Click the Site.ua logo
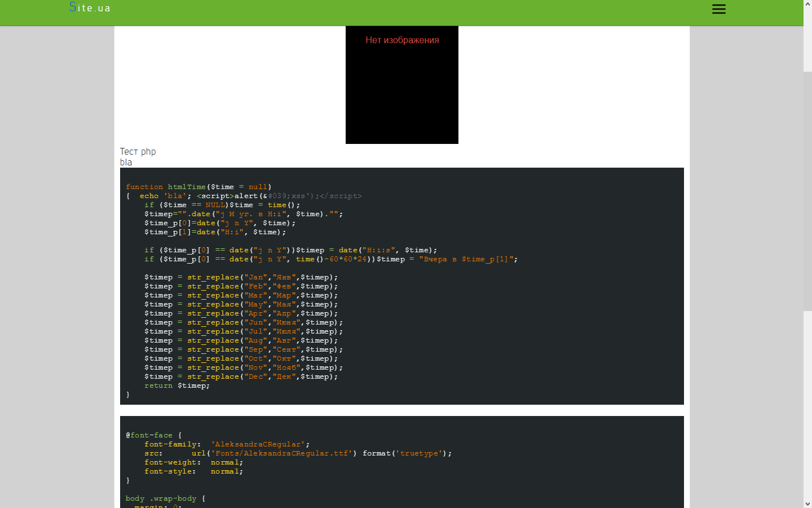Viewport: 812px width, 508px height. (90, 8)
